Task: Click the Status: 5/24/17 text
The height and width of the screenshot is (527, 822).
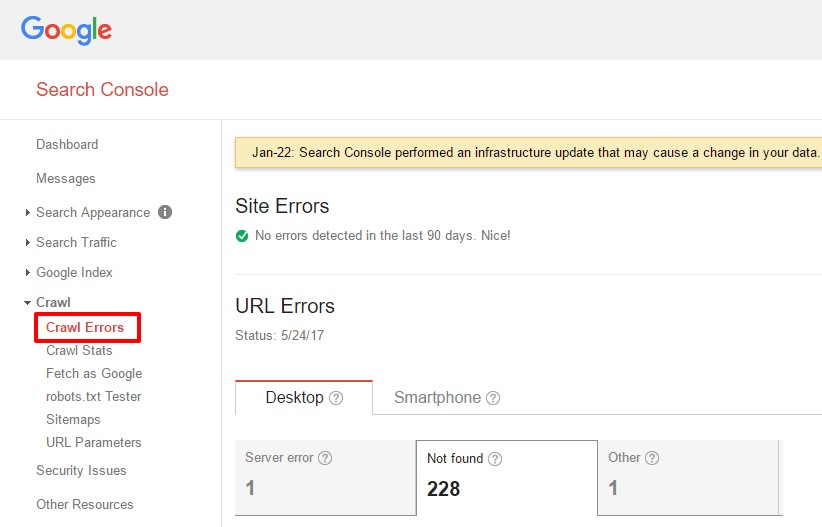Action: pyautogui.click(x=279, y=336)
